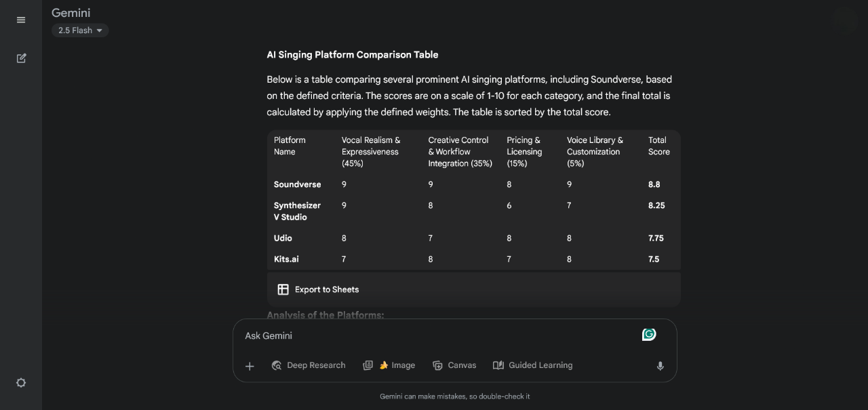Click the 8.8 total score value
Viewport: 868px width, 410px height.
click(654, 184)
